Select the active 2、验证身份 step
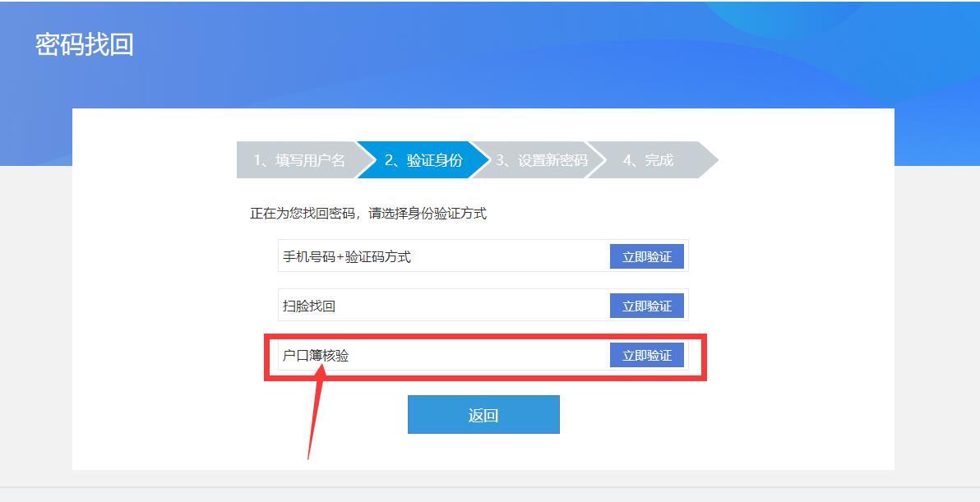The image size is (980, 502). (x=423, y=160)
